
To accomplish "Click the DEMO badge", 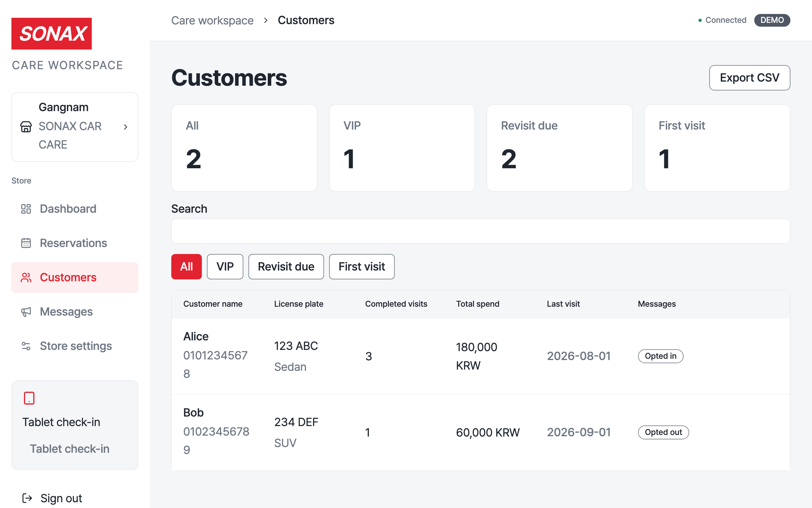I will click(772, 20).
